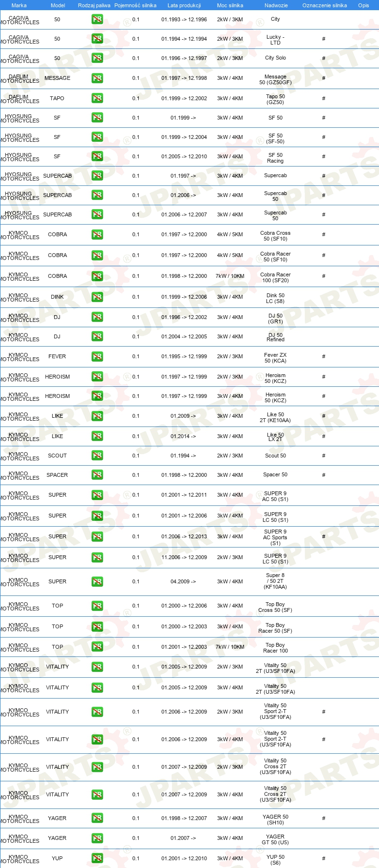
Task: Click the fuel icon for Kymco DINK row
Action: [x=97, y=297]
